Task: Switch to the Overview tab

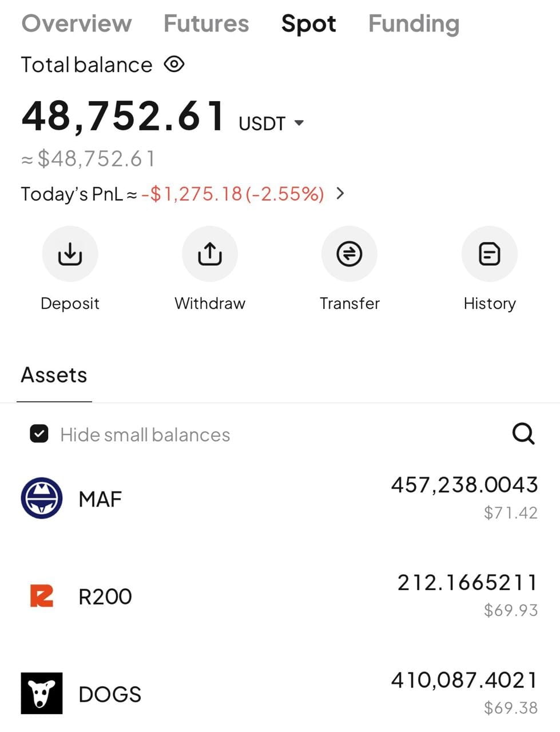Action: pos(77,23)
